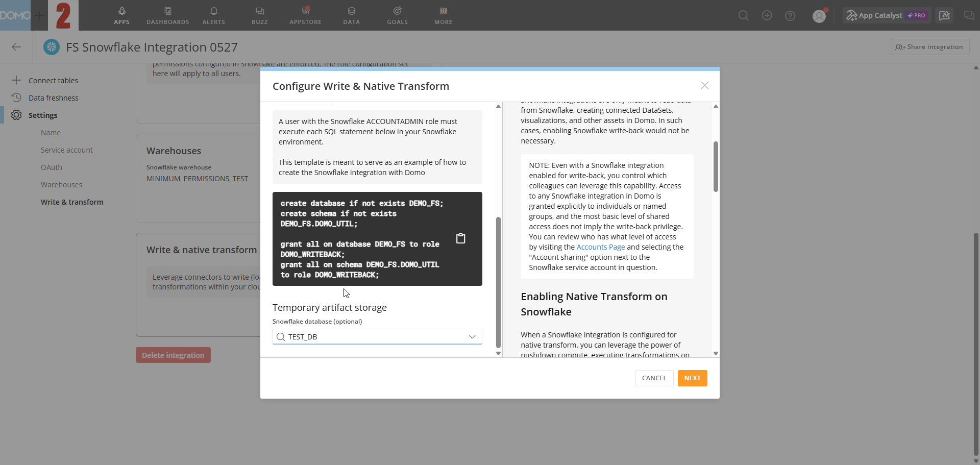Click the page vertical scrollbar on right

tap(976, 345)
